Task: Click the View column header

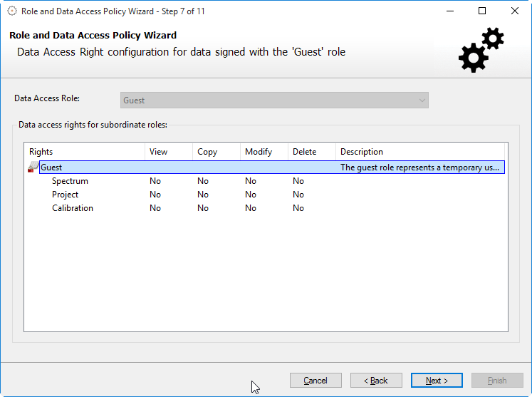Action: click(168, 152)
